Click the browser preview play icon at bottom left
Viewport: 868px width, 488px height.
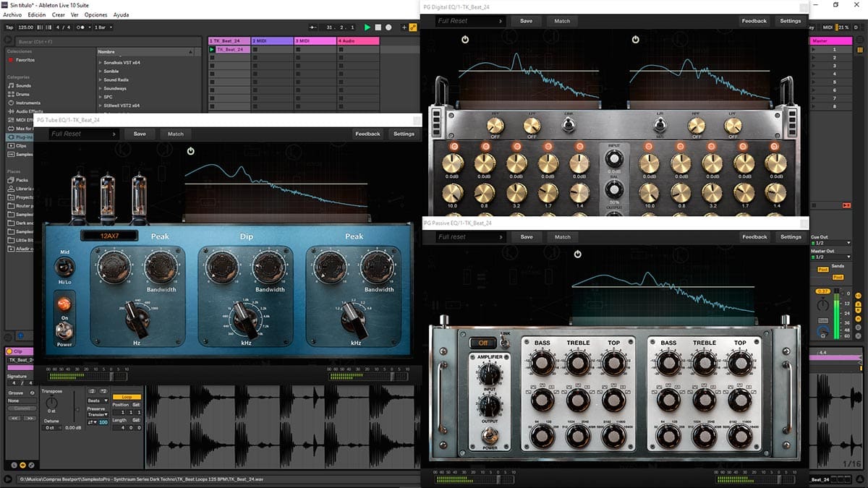point(8,479)
